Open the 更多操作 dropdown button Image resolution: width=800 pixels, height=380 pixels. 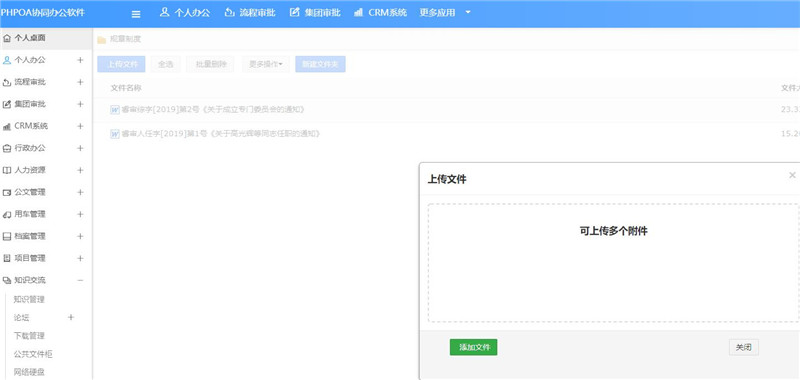266,64
